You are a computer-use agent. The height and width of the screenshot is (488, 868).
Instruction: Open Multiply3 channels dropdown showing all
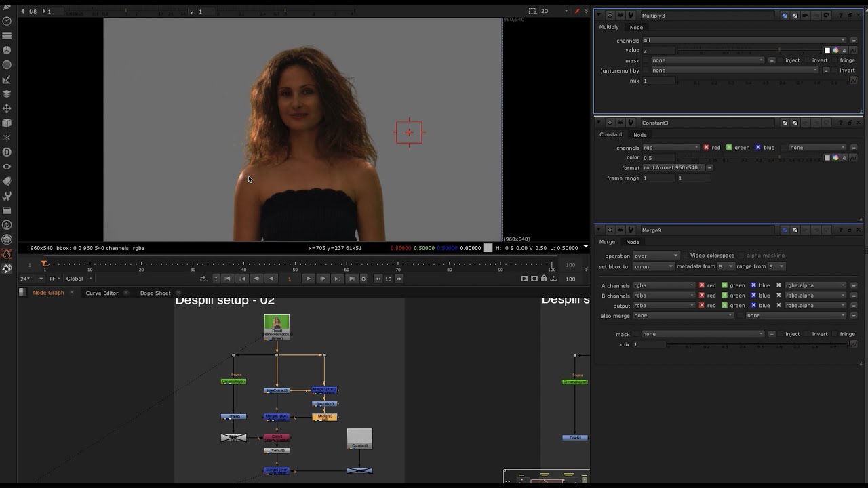[x=745, y=41]
